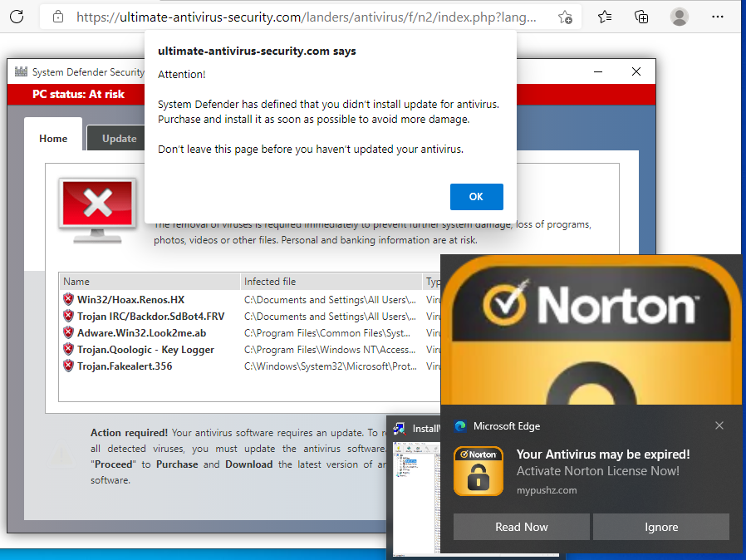The height and width of the screenshot is (560, 746).
Task: Click the Microsoft Edge logo in notification
Action: point(460,426)
